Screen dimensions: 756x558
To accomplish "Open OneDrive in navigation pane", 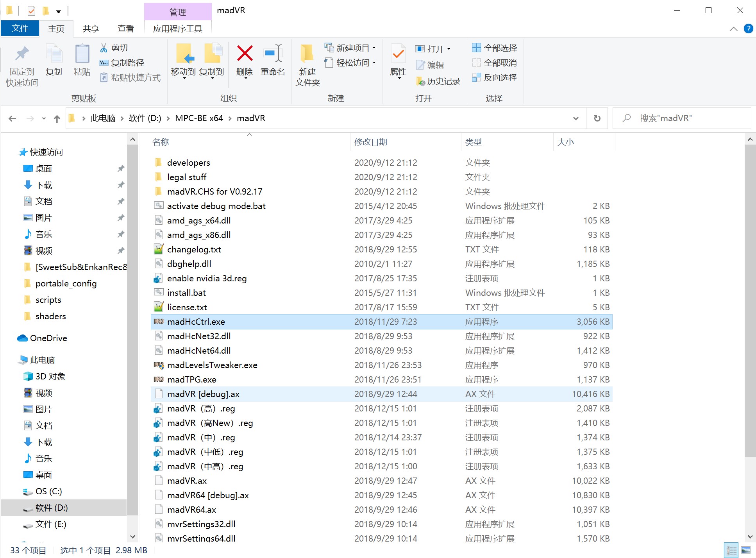I will coord(42,338).
